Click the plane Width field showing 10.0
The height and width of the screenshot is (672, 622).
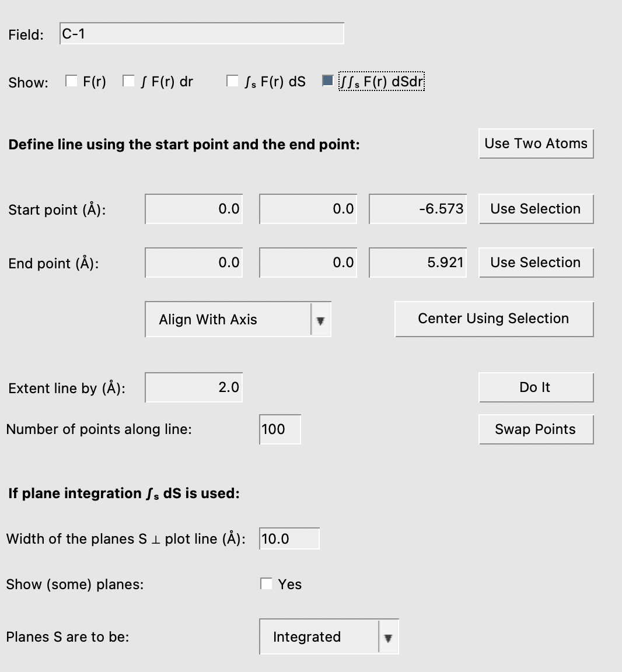[289, 538]
